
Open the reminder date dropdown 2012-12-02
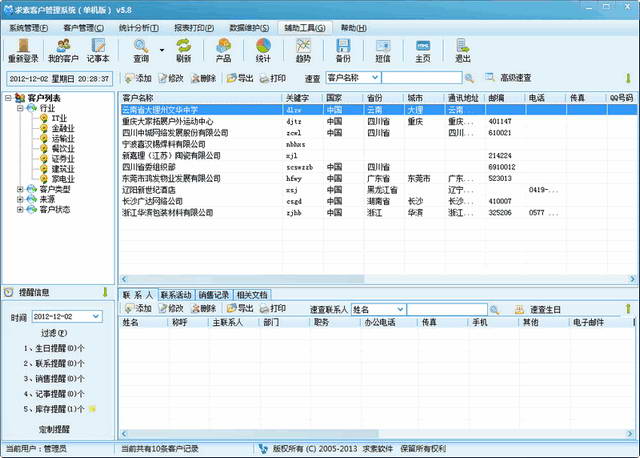[95, 316]
